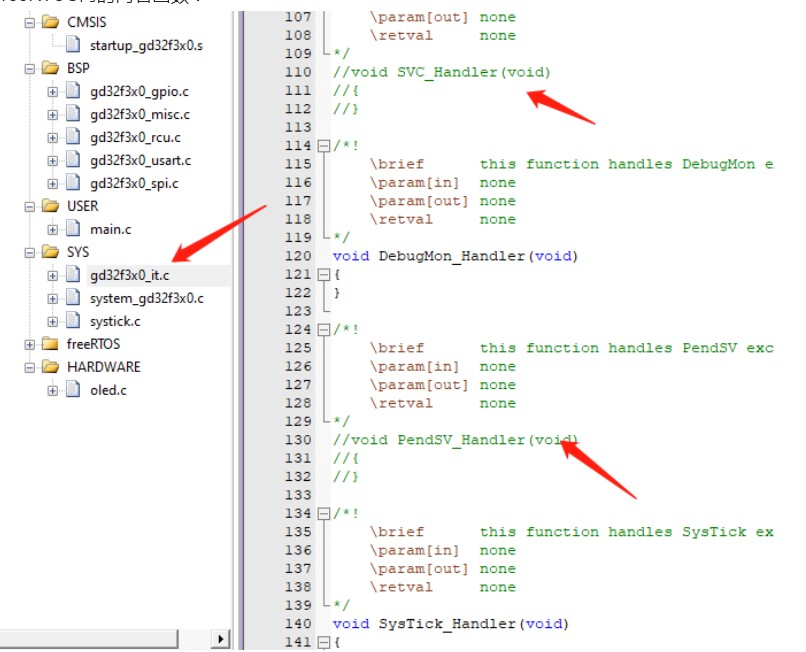Click line number 140 in gutter
This screenshot has height=652, width=806.
298,624
